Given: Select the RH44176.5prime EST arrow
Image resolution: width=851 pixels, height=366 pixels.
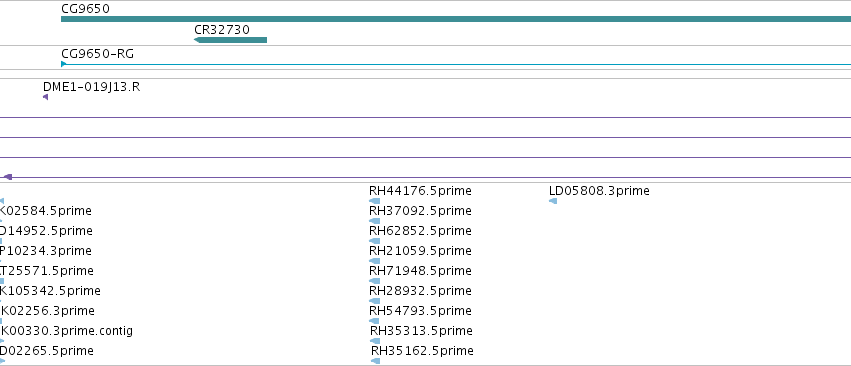Looking at the screenshot, I should point(374,201).
